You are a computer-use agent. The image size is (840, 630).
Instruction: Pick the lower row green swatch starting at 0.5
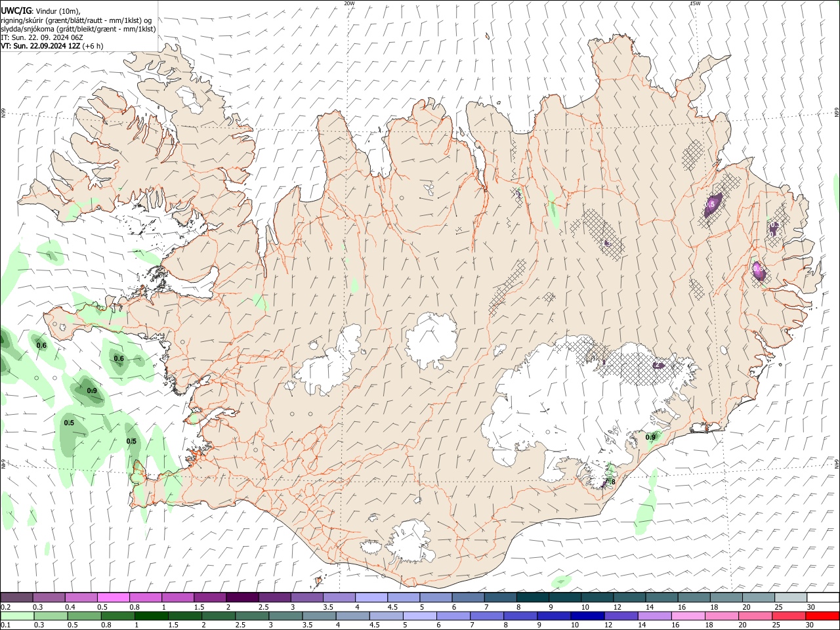point(84,616)
